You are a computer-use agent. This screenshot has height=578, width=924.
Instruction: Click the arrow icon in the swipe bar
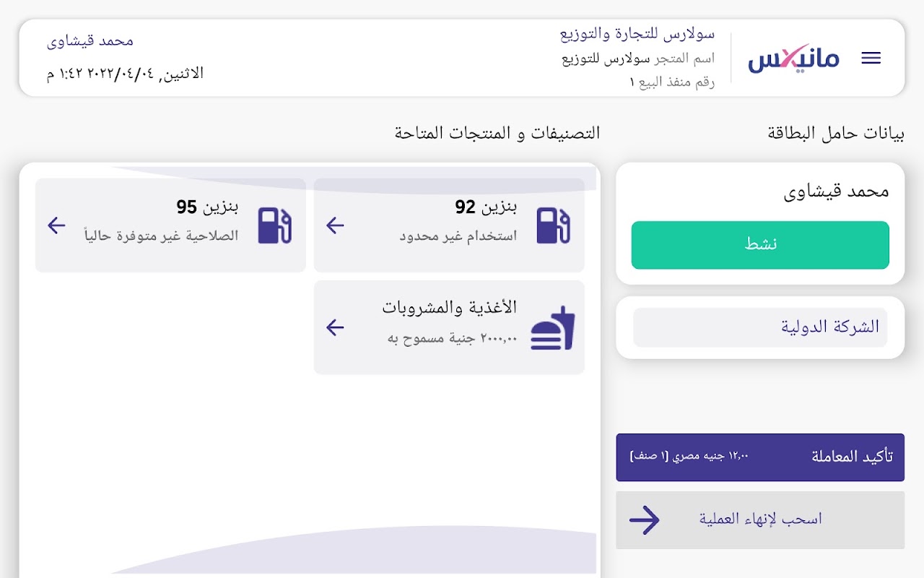tap(645, 519)
